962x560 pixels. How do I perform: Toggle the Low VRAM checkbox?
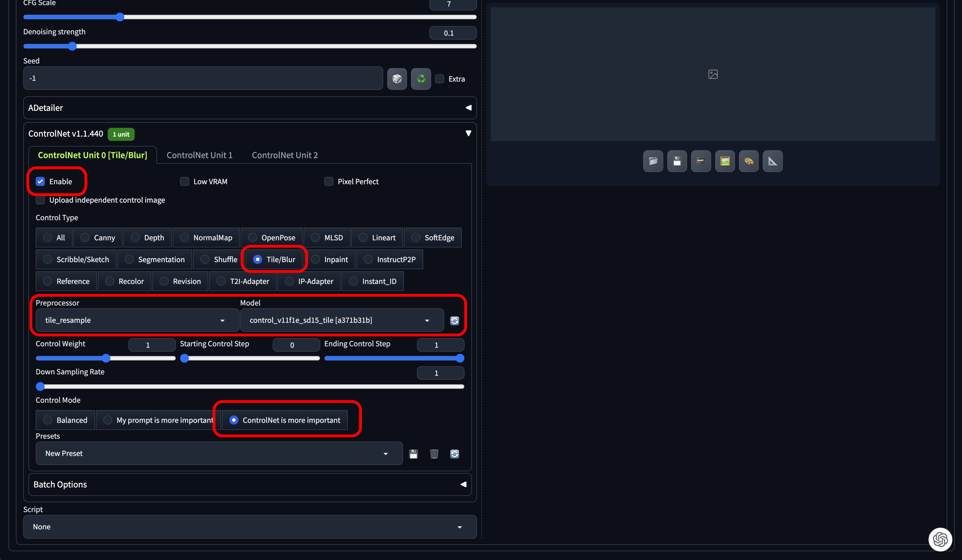click(x=185, y=181)
